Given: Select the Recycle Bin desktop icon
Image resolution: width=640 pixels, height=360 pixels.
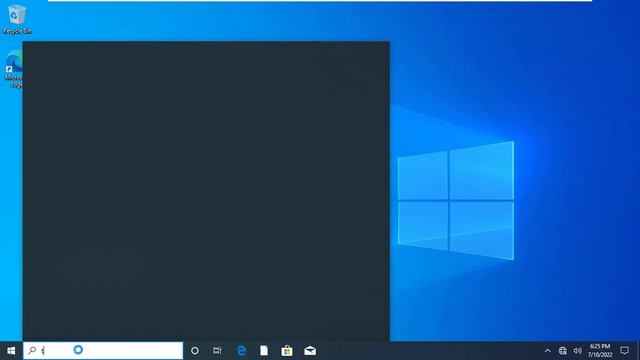Looking at the screenshot, I should click(17, 20).
